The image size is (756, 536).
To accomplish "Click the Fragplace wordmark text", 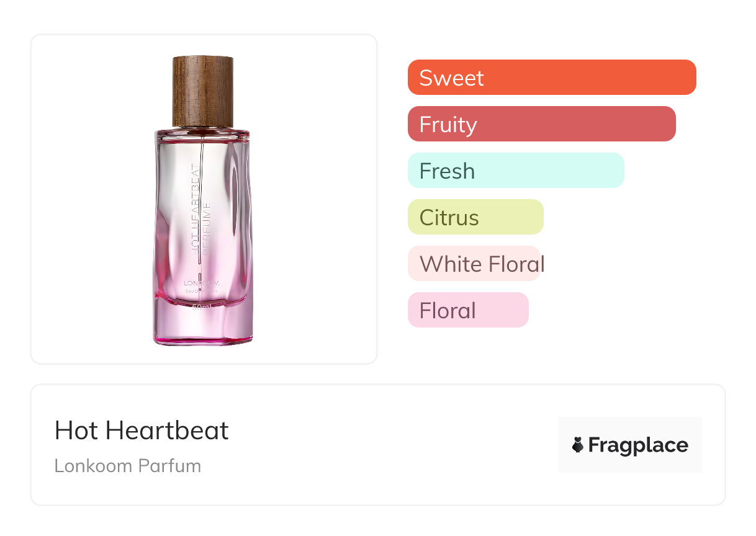I will pyautogui.click(x=638, y=445).
